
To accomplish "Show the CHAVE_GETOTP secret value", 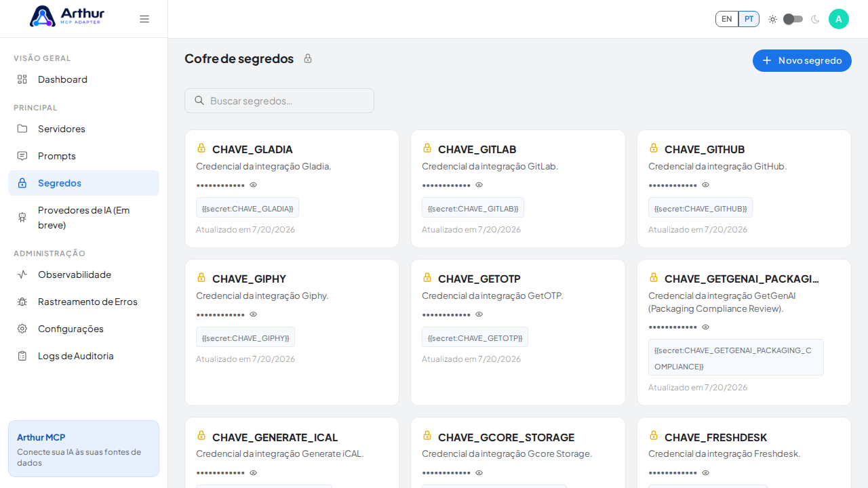I will [x=479, y=314].
